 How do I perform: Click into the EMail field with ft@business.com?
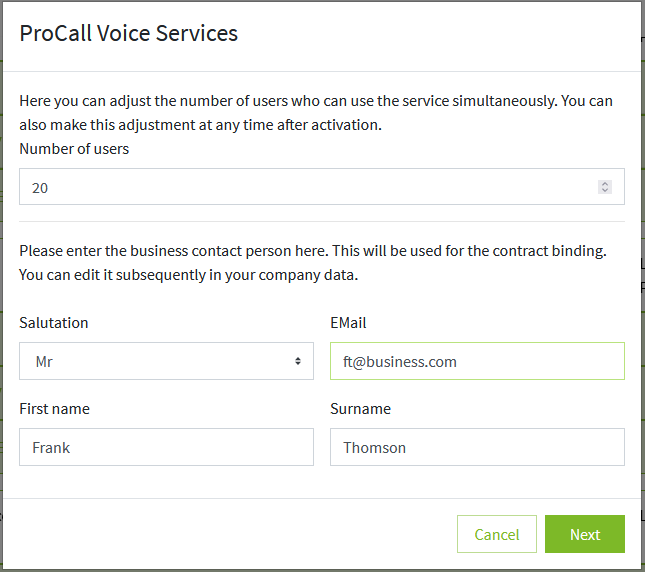point(477,361)
